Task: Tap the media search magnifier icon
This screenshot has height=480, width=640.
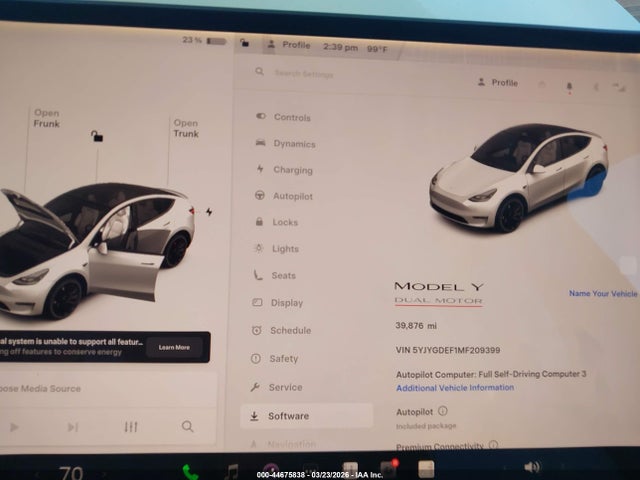Action: pyautogui.click(x=187, y=427)
